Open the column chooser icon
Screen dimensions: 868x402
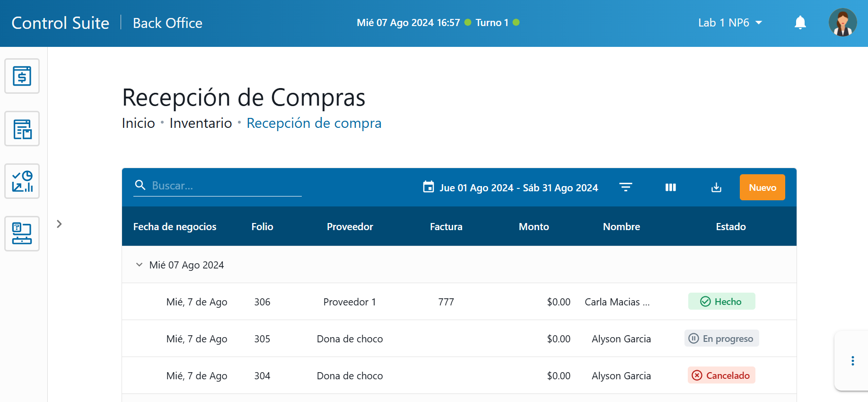tap(670, 188)
